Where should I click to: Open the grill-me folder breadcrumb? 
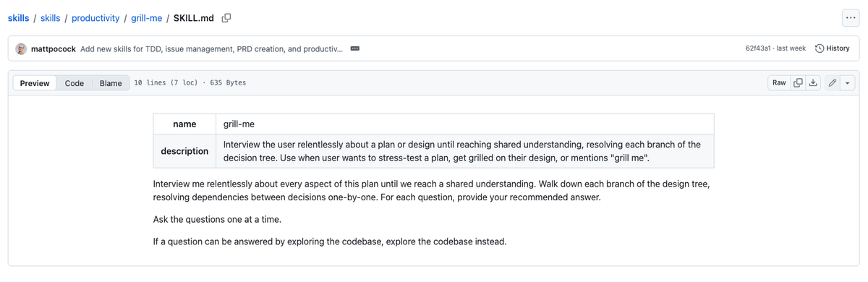coord(147,18)
